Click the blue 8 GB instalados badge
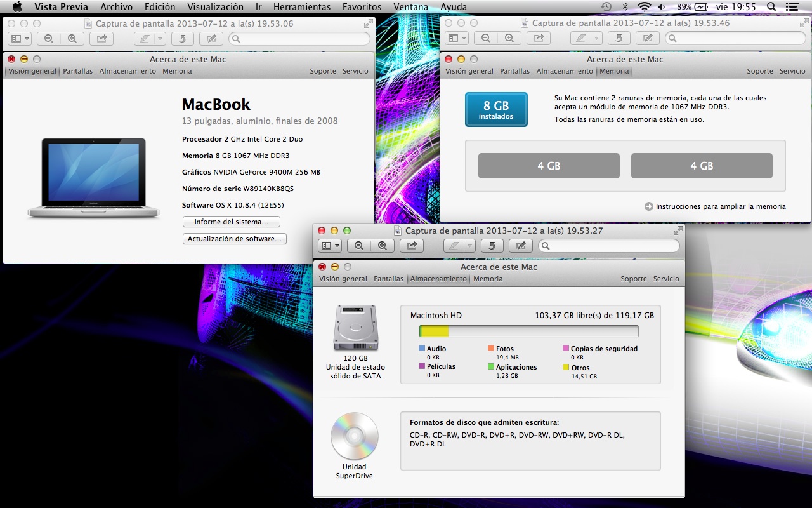The image size is (812, 508). (496, 109)
